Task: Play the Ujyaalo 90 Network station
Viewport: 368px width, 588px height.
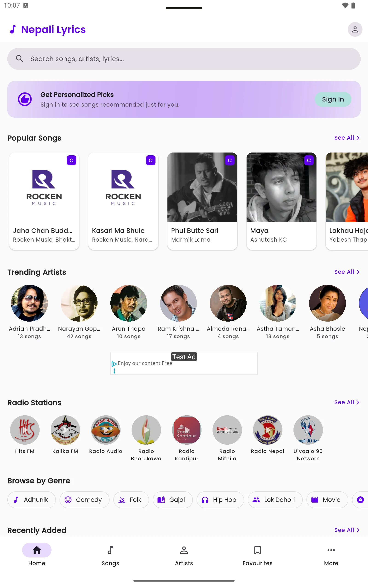Action: 308,430
